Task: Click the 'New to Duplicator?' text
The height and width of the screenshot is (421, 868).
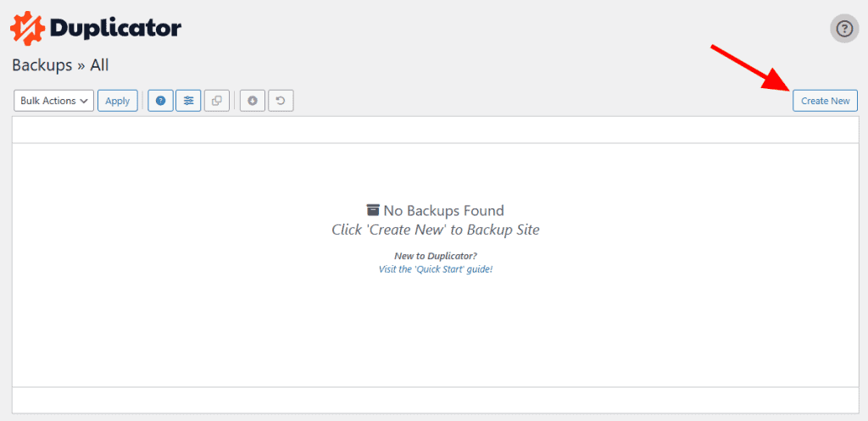Action: coord(436,256)
